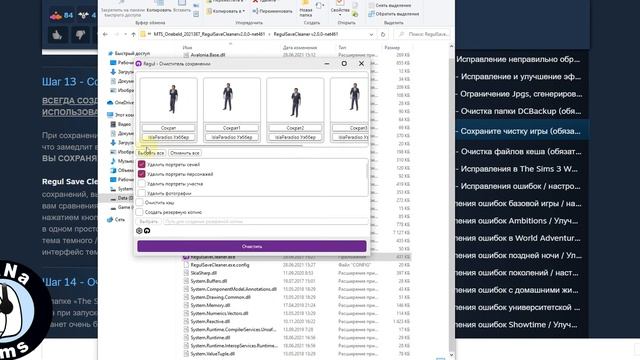
Task: Click the backup path input field
Action: (265, 222)
